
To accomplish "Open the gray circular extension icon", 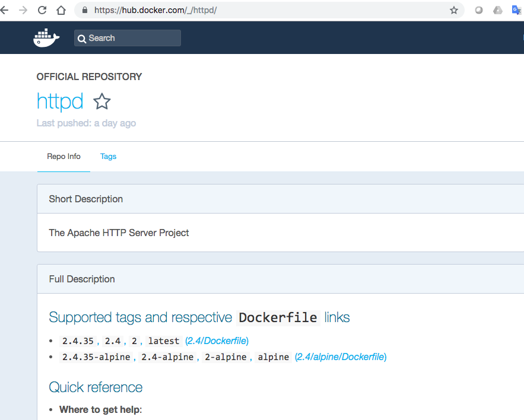I will point(478,10).
